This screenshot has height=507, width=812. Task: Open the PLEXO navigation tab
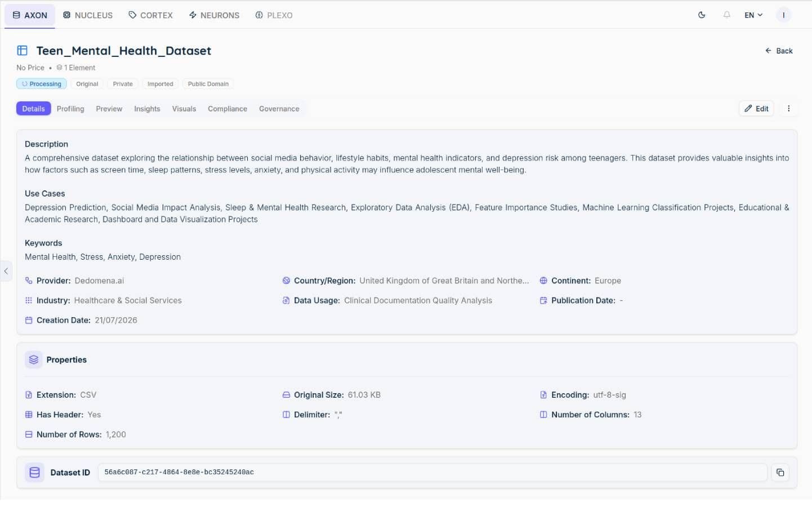274,15
